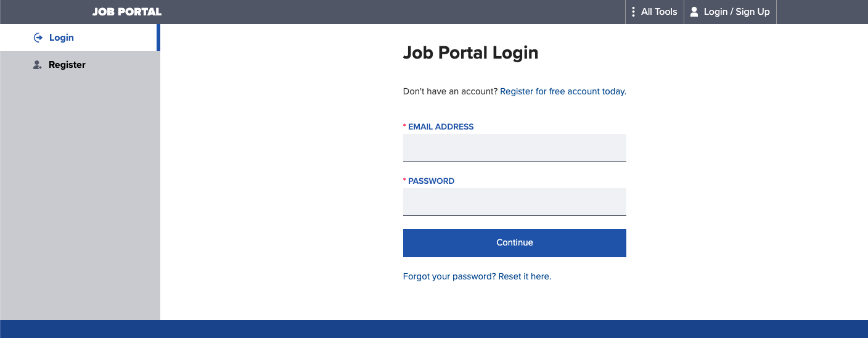Click the dark blue footer bar
The height and width of the screenshot is (338, 868).
pos(434,329)
